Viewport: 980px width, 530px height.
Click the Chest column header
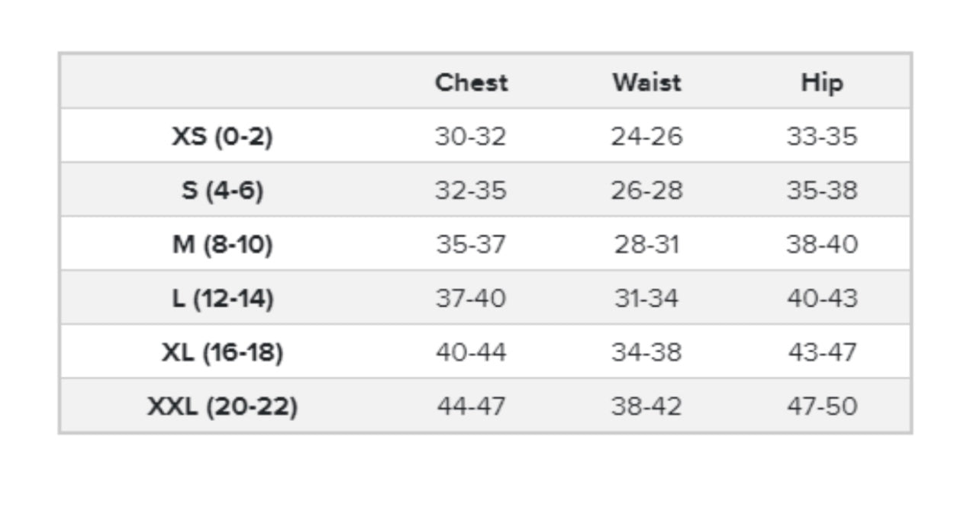coord(471,82)
